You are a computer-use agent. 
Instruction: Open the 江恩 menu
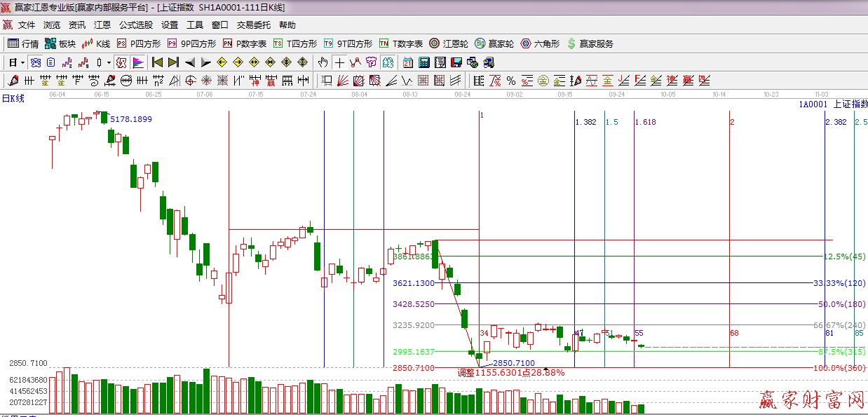tap(102, 25)
